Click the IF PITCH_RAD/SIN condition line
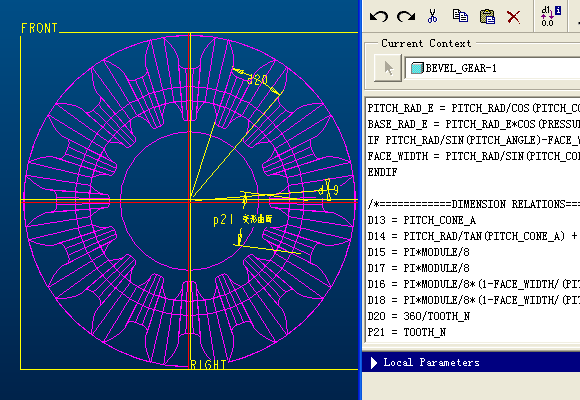This screenshot has height=400, width=580. pos(473,141)
